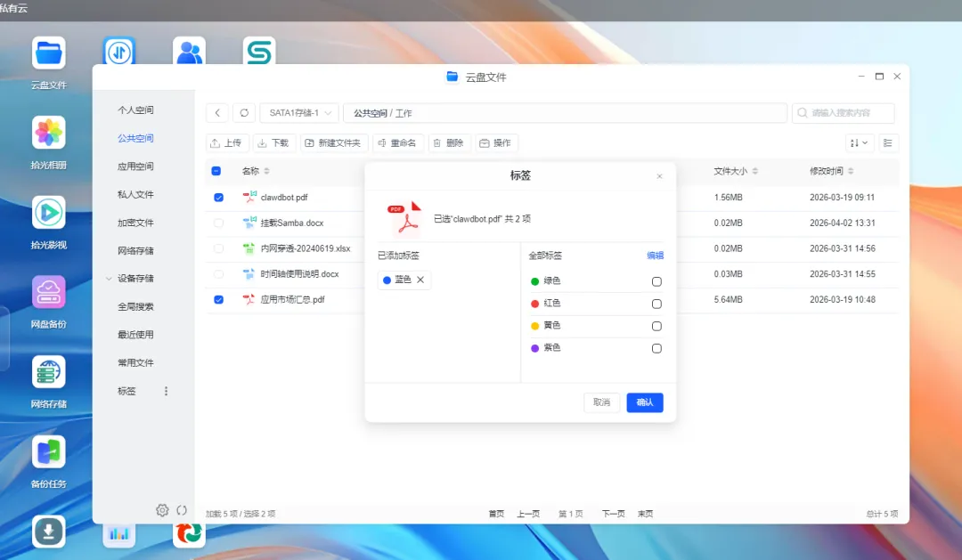Click the clawdbot.pdf file icon
Viewport: 962px width, 560px height.
(x=249, y=197)
